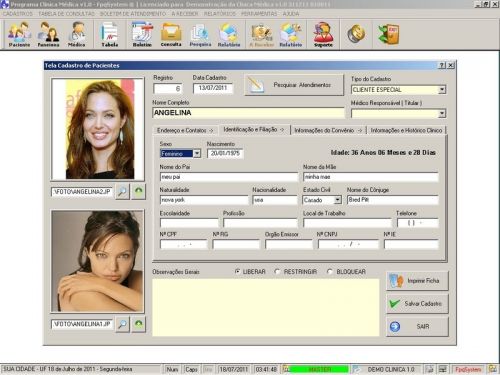This screenshot has width=500, height=375.
Task: Open the Tabela toolbar icon
Action: click(110, 34)
